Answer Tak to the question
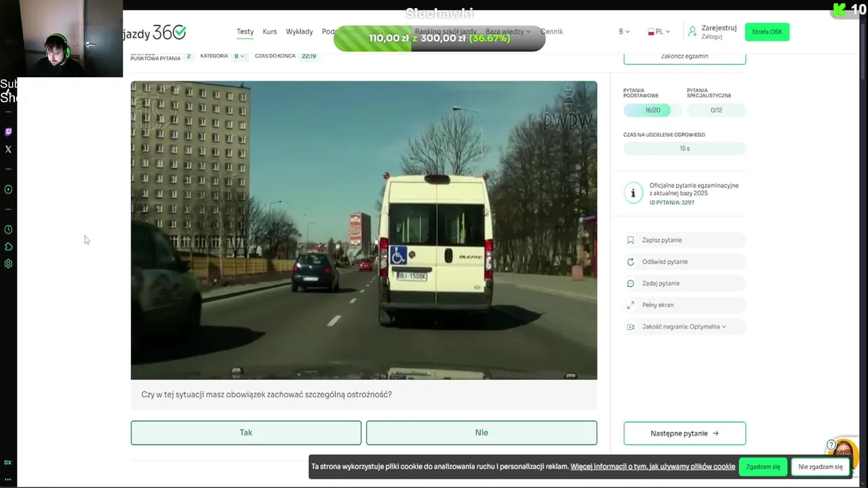 coord(246,432)
